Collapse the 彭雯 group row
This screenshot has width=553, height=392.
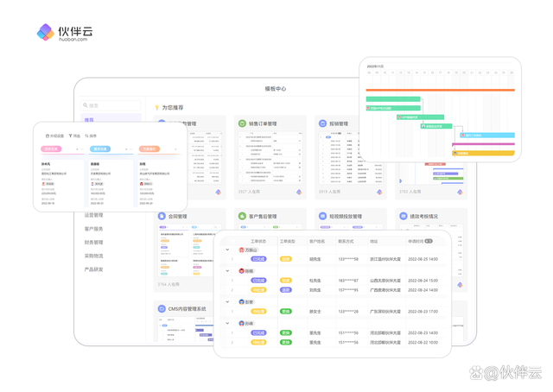228,302
